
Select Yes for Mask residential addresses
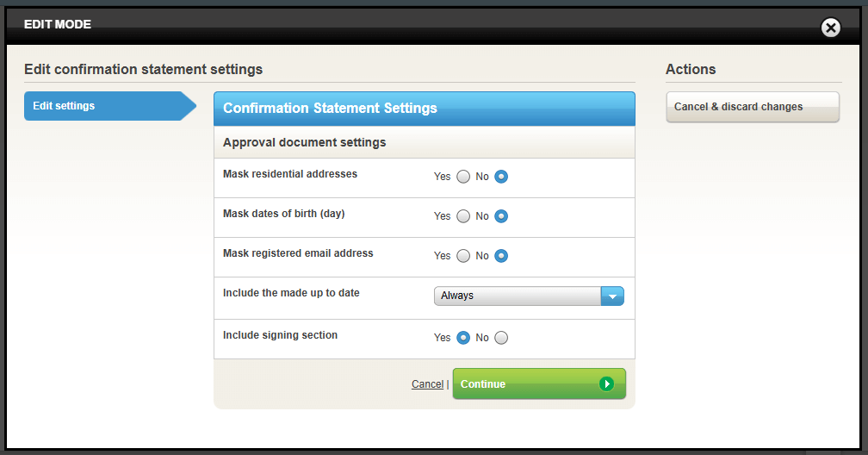[463, 177]
